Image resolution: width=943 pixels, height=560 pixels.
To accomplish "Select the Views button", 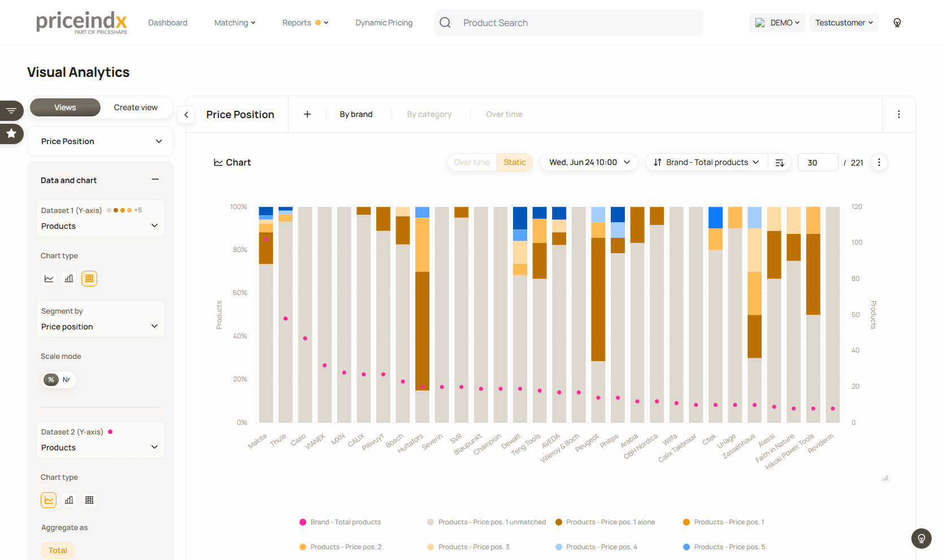I will pos(65,107).
